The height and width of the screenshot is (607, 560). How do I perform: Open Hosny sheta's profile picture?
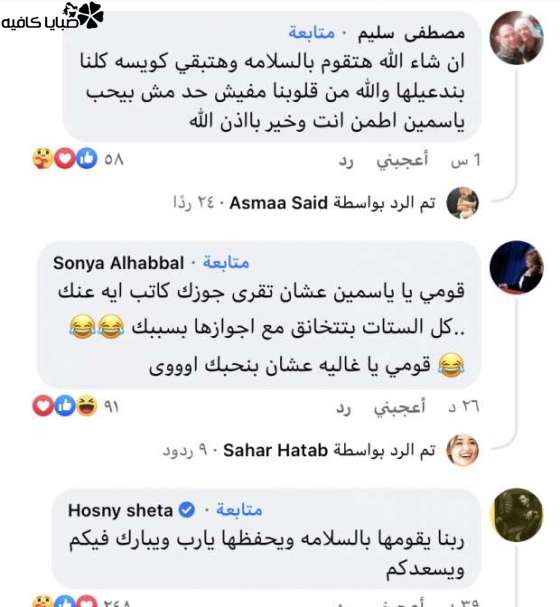click(x=517, y=515)
